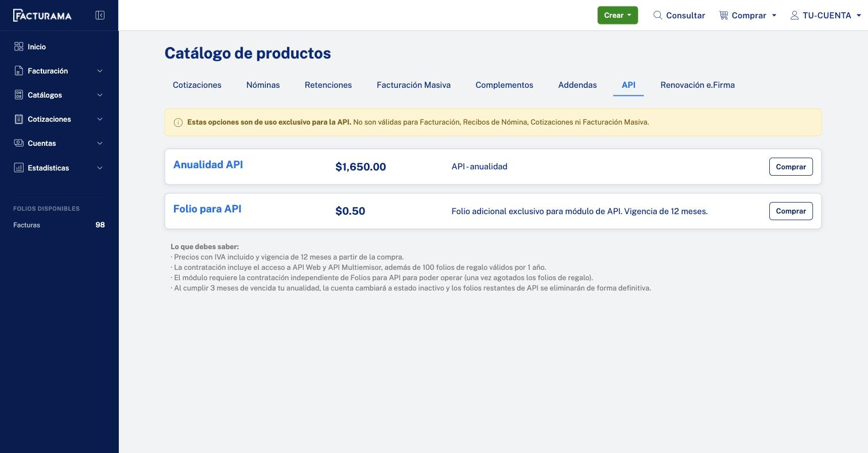Switch to the Retenciones tab
Image resolution: width=868 pixels, height=453 pixels.
(328, 85)
